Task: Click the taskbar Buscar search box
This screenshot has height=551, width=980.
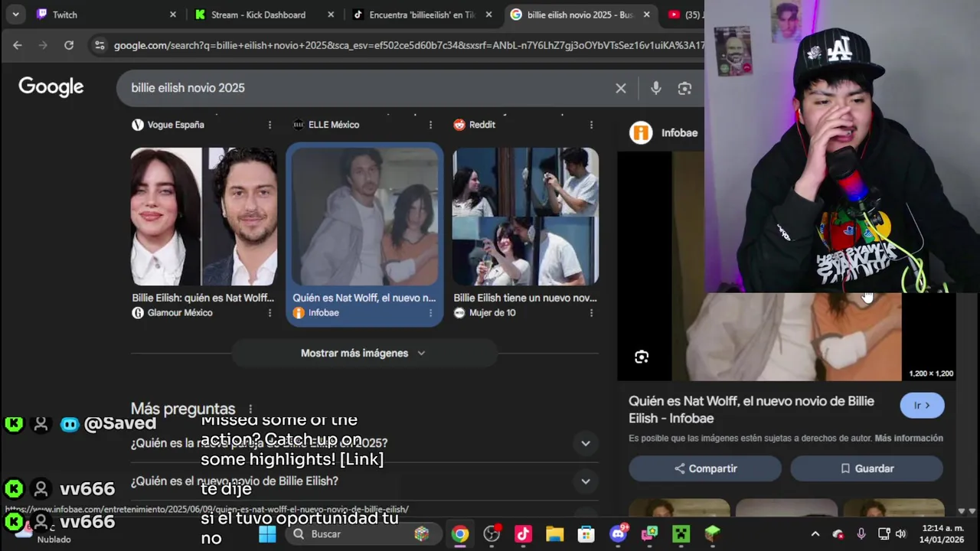Action: coord(363,533)
